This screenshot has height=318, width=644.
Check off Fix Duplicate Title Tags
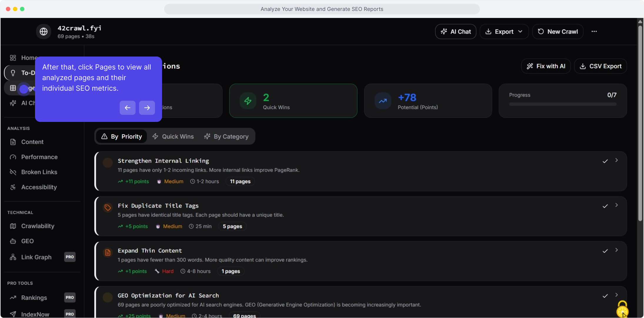coord(605,206)
